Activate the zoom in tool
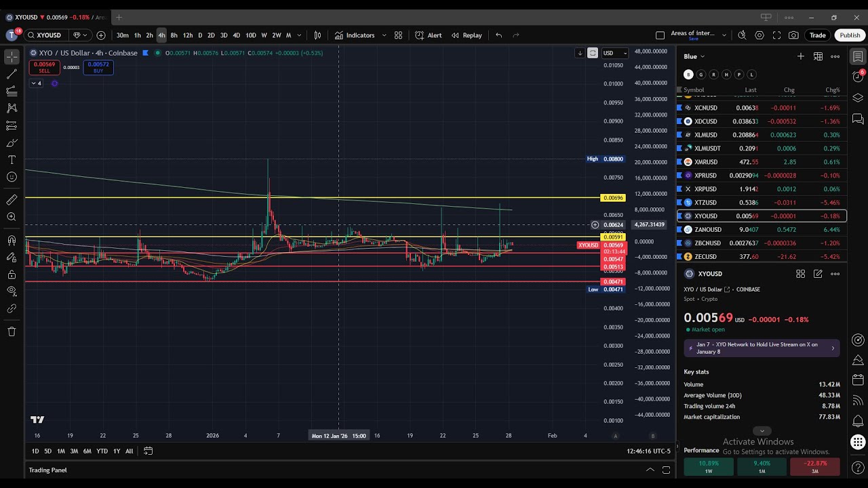This screenshot has width=868, height=488. (12, 217)
